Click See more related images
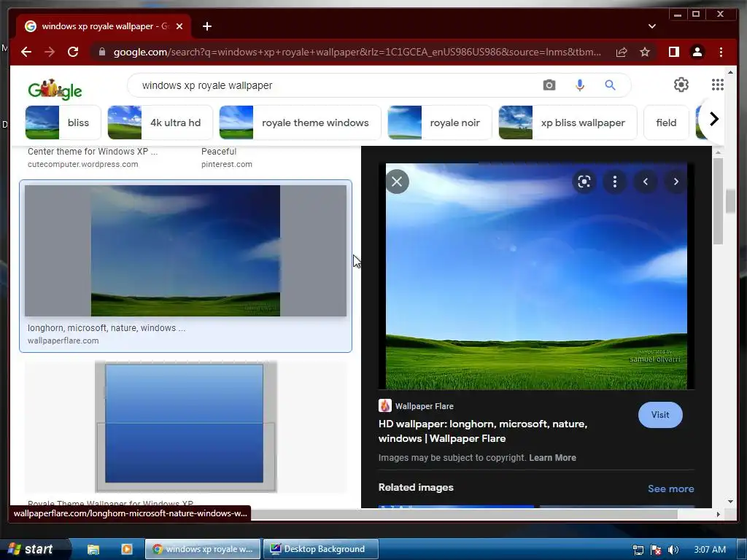This screenshot has width=747, height=560. click(x=670, y=489)
